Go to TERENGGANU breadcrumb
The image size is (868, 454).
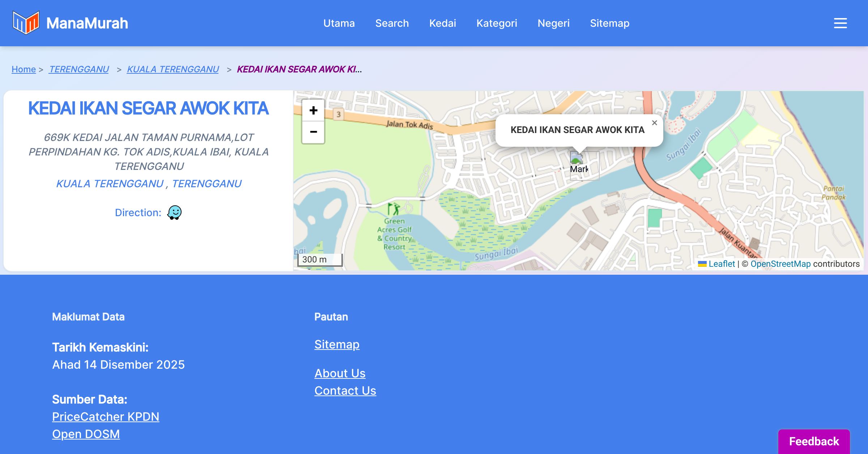[79, 69]
